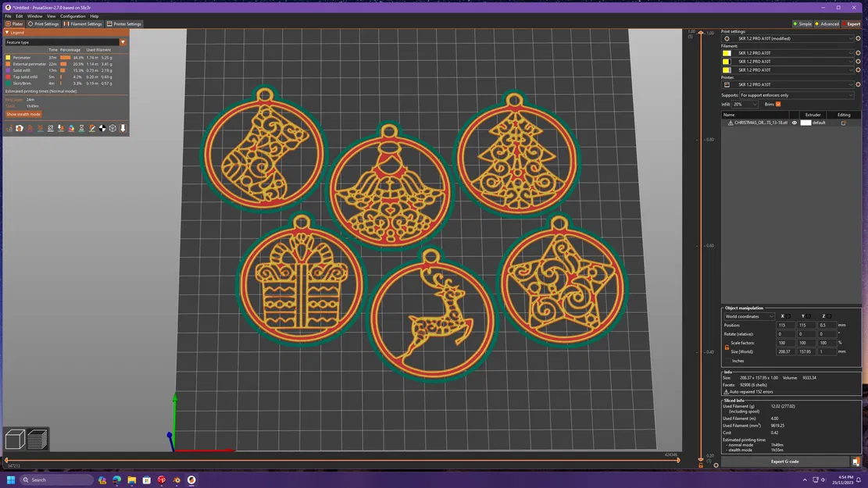Toggle the Brim checkbox

[x=778, y=104]
